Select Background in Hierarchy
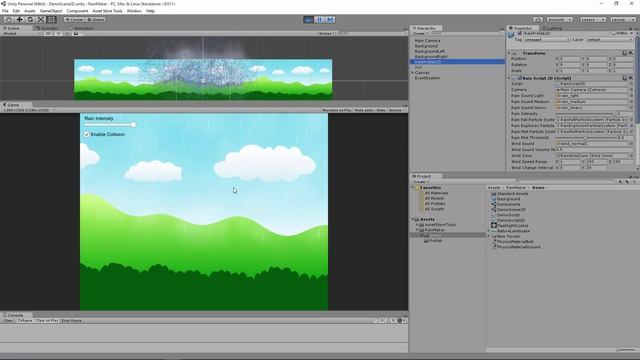The image size is (640, 360). pos(426,46)
